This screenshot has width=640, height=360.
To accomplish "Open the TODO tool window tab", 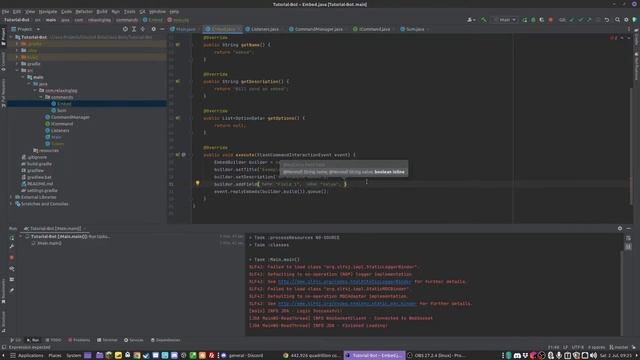I will 53,340.
